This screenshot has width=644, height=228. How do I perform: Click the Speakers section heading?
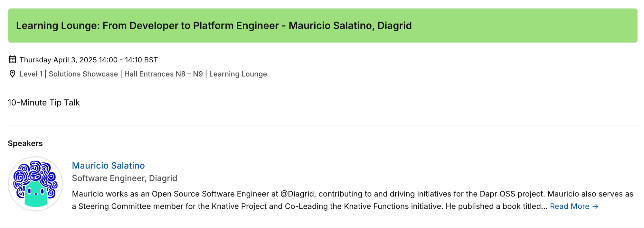(x=25, y=143)
